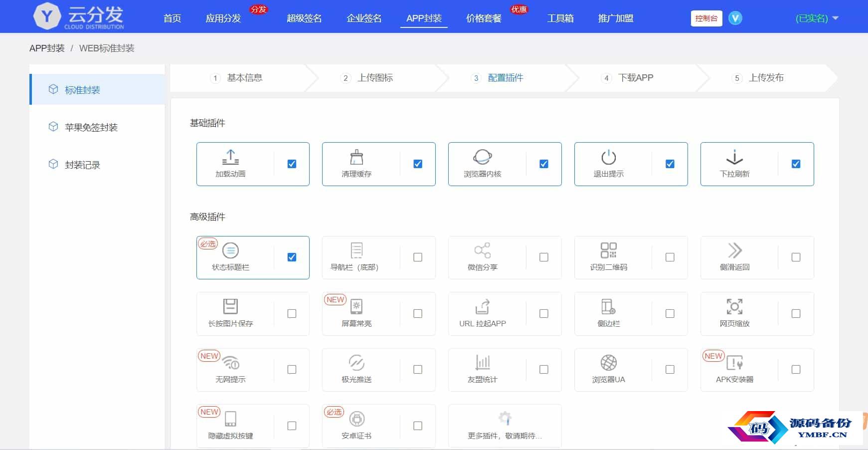Check the 无网提示 checkbox

tap(292, 369)
